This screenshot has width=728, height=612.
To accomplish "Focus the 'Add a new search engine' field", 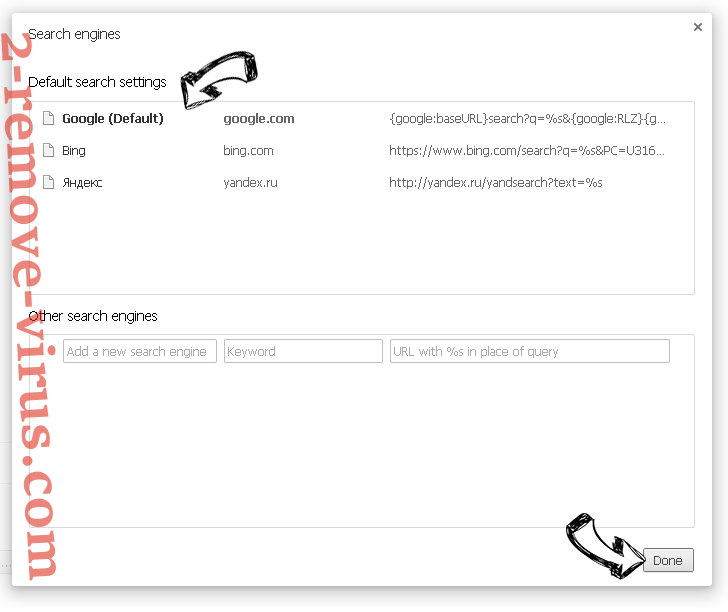I will [x=140, y=351].
